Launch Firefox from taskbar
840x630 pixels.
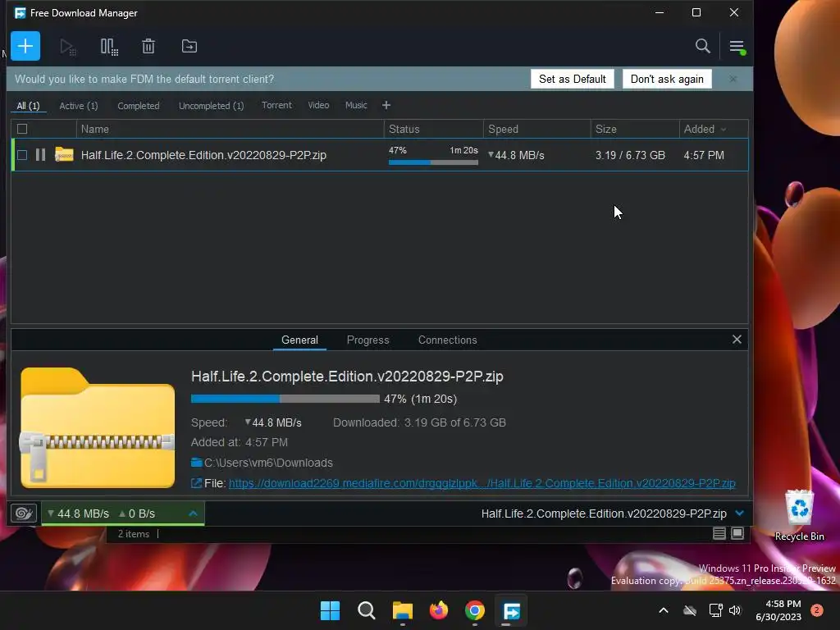coord(439,610)
